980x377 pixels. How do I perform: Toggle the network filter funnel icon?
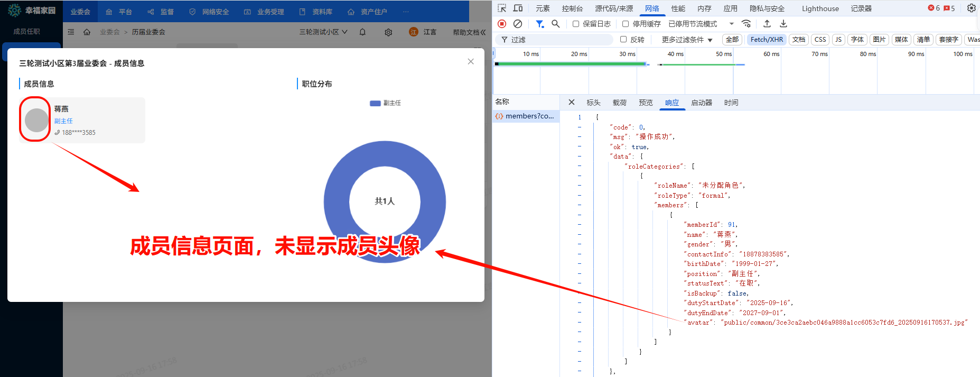pos(539,24)
